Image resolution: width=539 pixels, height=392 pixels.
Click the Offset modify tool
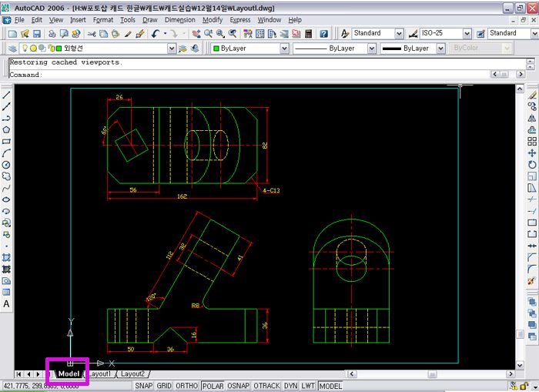(x=532, y=130)
